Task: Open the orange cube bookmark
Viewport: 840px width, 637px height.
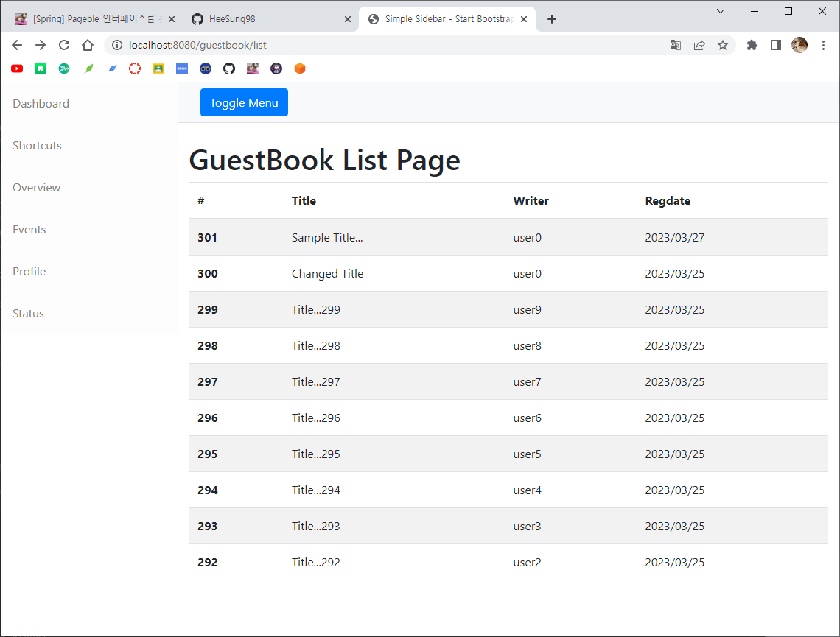Action: point(300,68)
